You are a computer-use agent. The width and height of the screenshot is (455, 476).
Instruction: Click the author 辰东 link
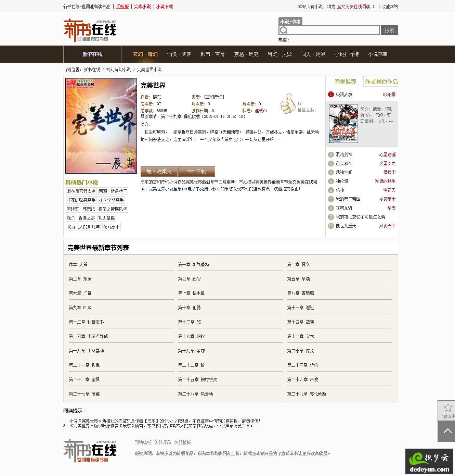click(157, 97)
